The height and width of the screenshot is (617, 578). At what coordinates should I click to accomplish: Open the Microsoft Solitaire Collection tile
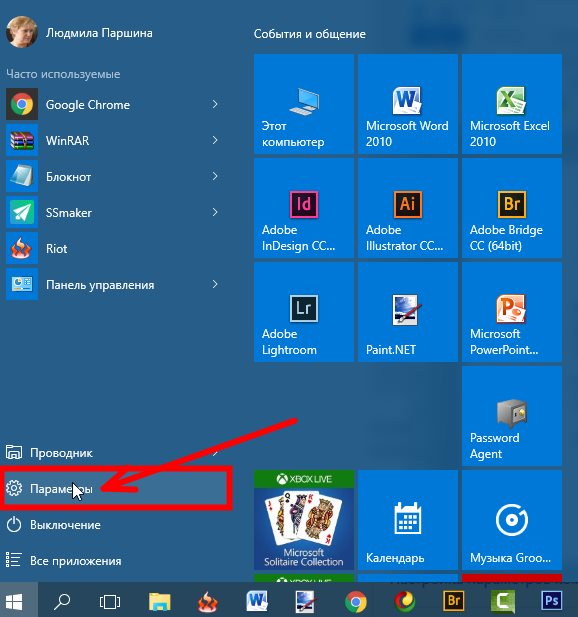pos(304,520)
